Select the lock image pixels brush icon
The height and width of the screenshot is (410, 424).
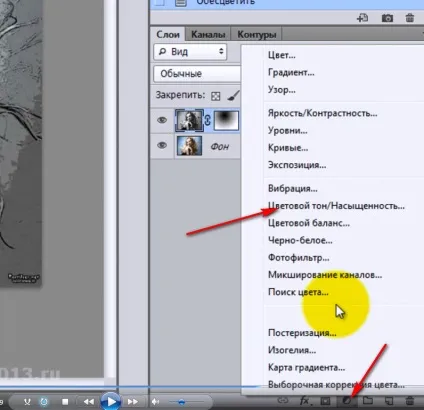pos(233,96)
